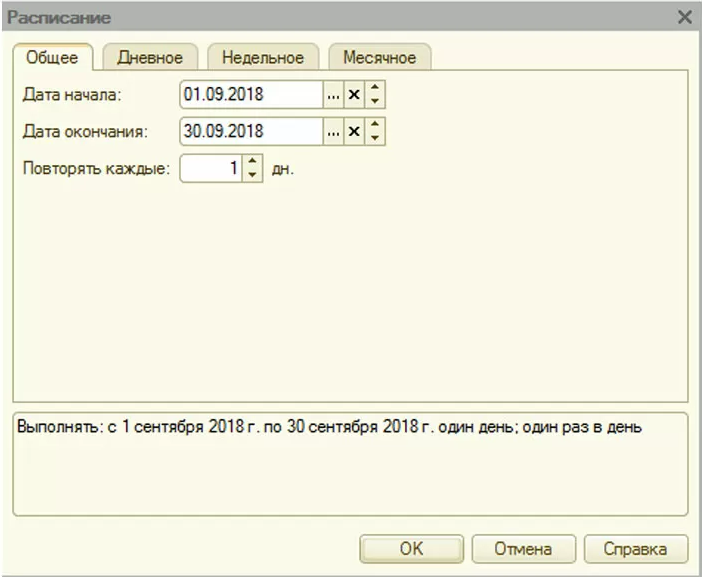702x579 pixels.
Task: Click the Отмена button
Action: click(523, 549)
